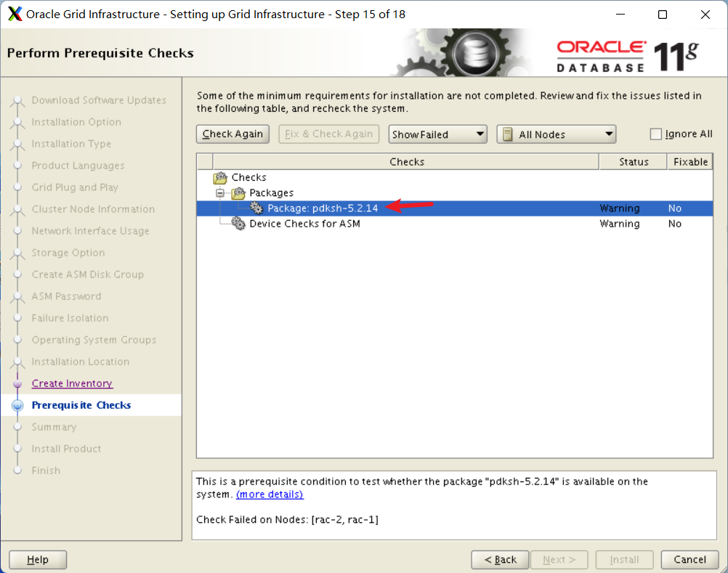Click Warning status of Device Checks row
This screenshot has height=573, width=728.
pyautogui.click(x=619, y=224)
